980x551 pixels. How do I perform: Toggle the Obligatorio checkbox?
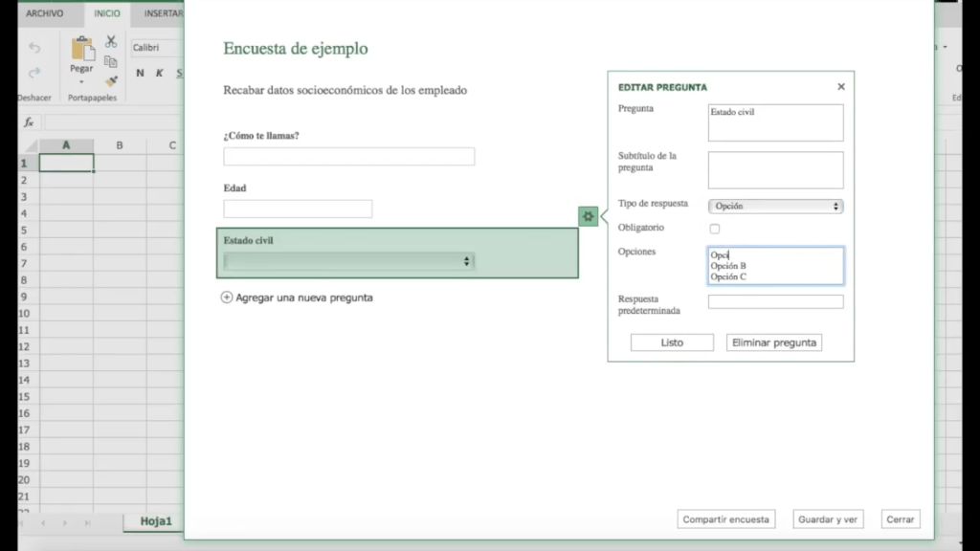coord(714,229)
